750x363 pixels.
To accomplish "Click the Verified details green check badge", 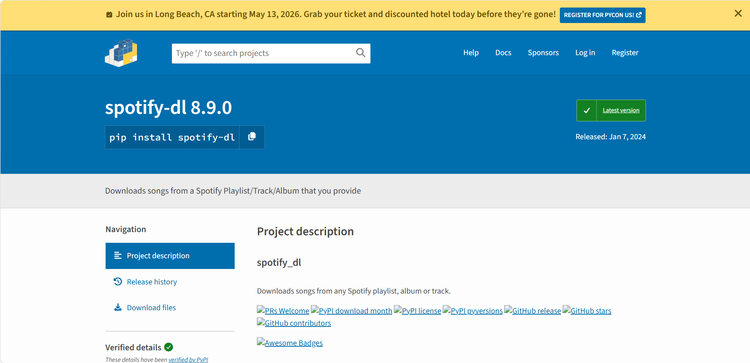I will point(168,347).
